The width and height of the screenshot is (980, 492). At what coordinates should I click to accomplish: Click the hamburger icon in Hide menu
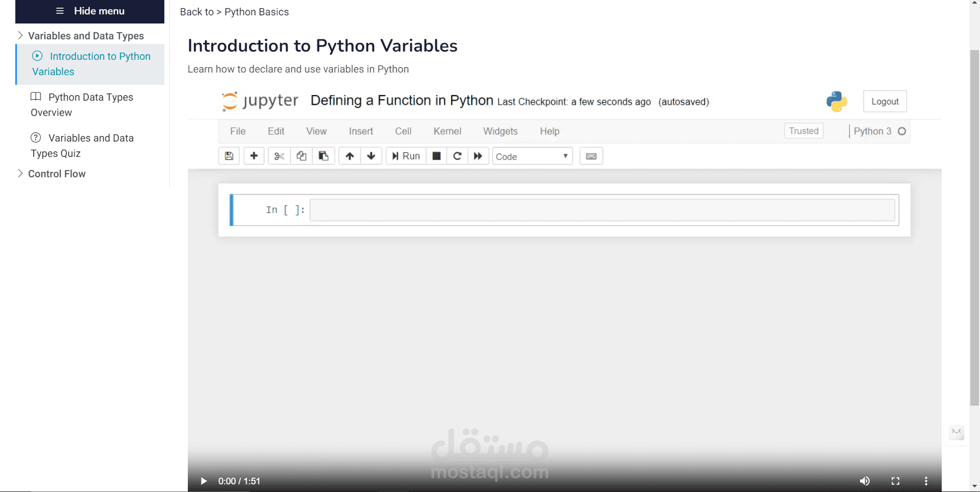click(x=60, y=11)
